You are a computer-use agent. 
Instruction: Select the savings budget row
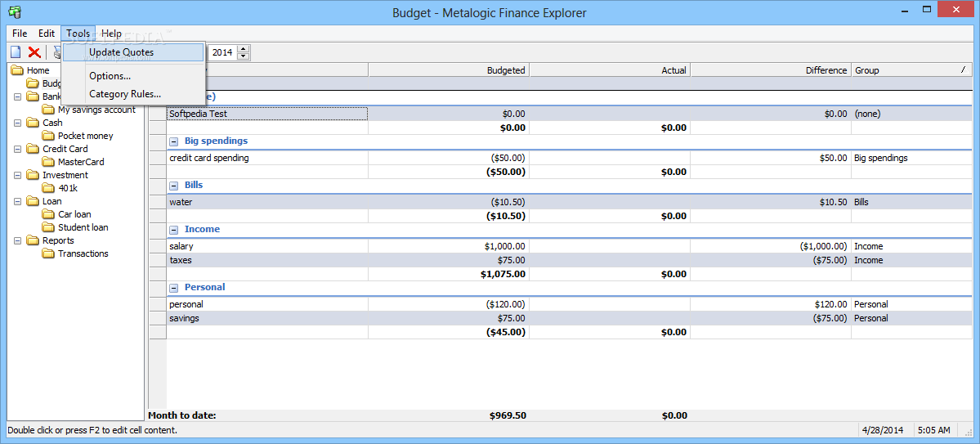pyautogui.click(x=570, y=318)
